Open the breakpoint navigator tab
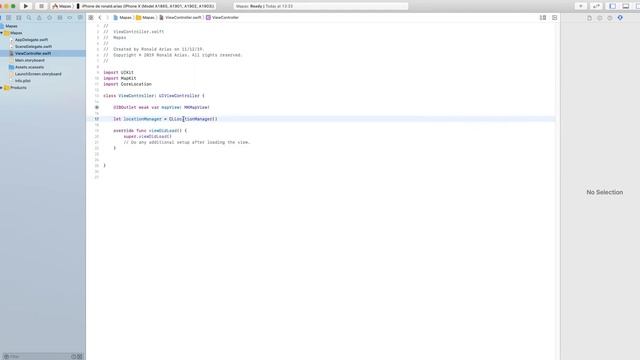This screenshot has height=360, width=640. [x=70, y=18]
